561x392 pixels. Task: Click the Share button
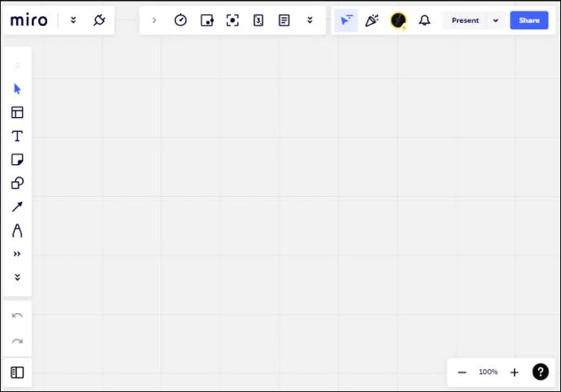tap(528, 20)
